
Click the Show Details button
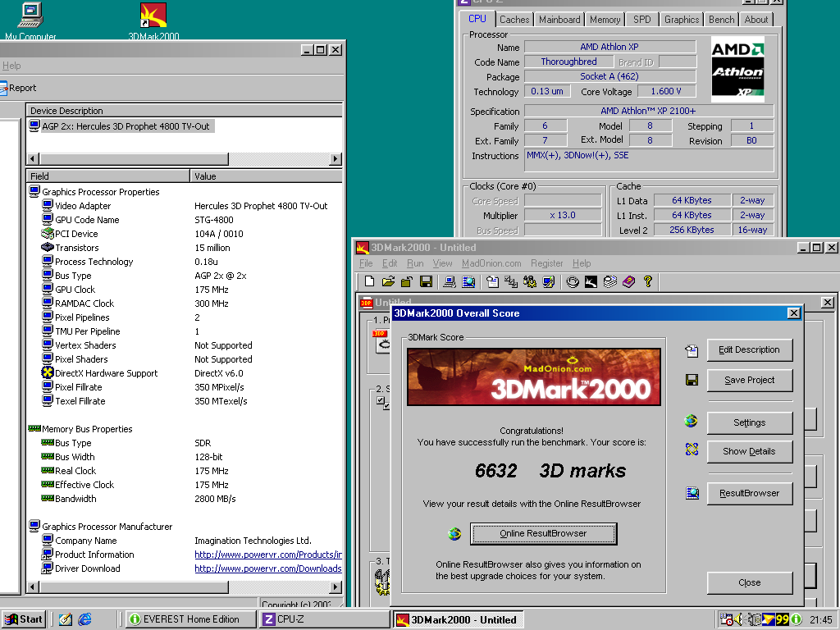pos(749,451)
